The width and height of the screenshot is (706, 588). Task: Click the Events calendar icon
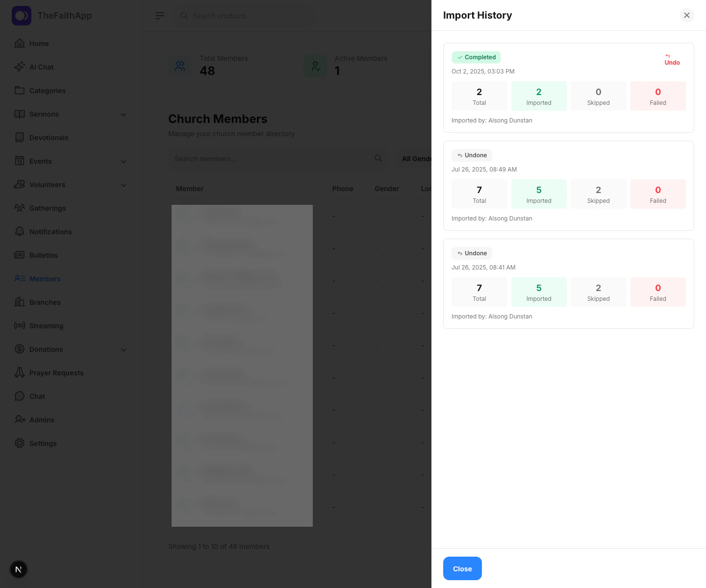pyautogui.click(x=20, y=161)
